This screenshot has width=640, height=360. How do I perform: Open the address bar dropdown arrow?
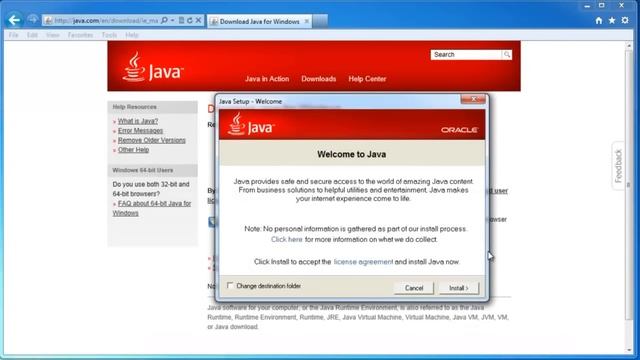coord(172,20)
